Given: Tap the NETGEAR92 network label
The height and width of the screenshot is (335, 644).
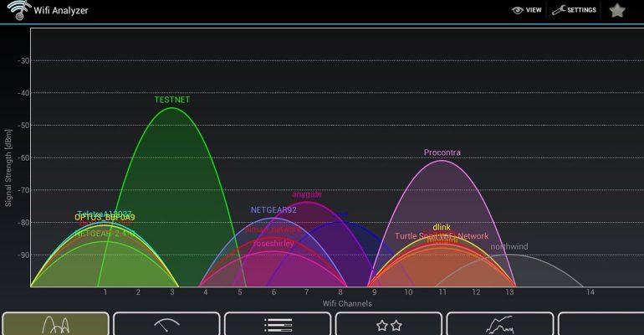Looking at the screenshot, I should click(x=273, y=210).
